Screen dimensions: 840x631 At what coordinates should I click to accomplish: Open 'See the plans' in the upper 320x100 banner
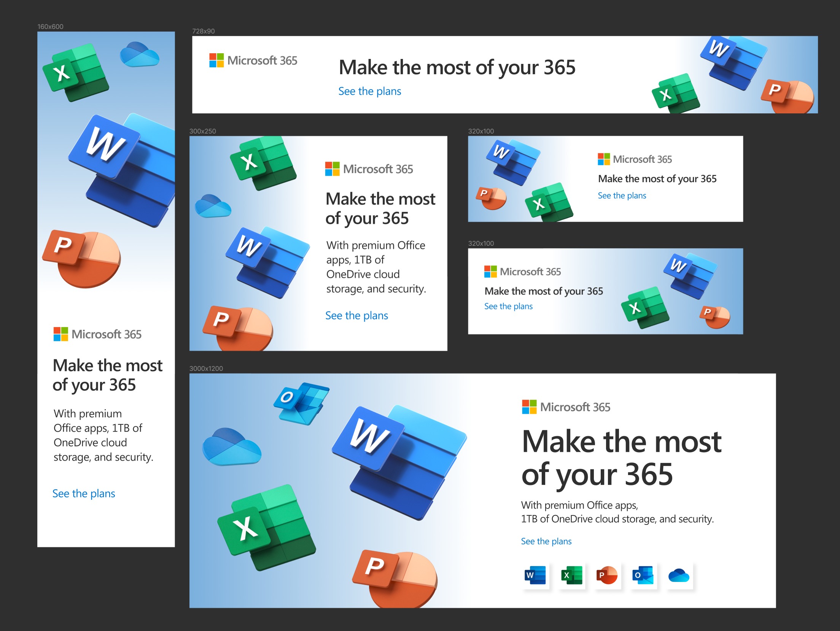tap(622, 195)
